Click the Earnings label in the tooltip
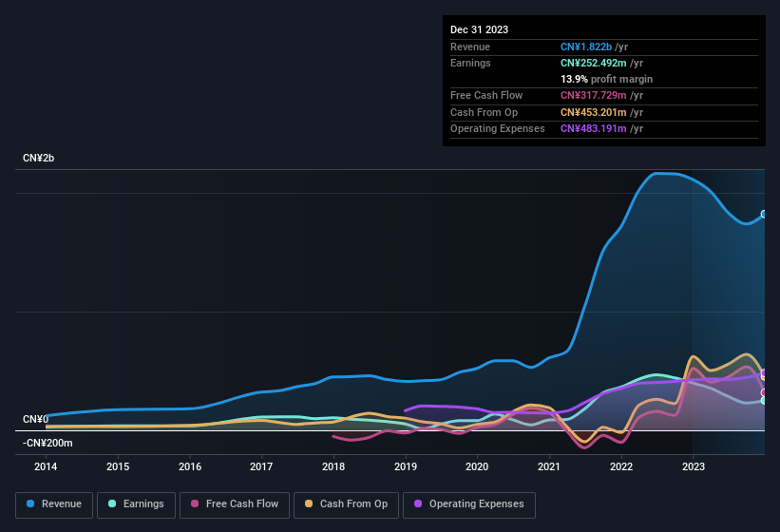 tap(470, 63)
